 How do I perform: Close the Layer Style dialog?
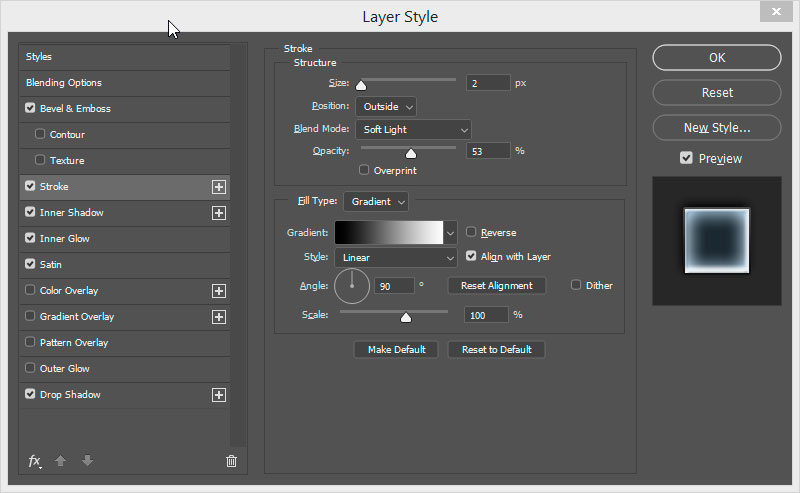(x=776, y=11)
